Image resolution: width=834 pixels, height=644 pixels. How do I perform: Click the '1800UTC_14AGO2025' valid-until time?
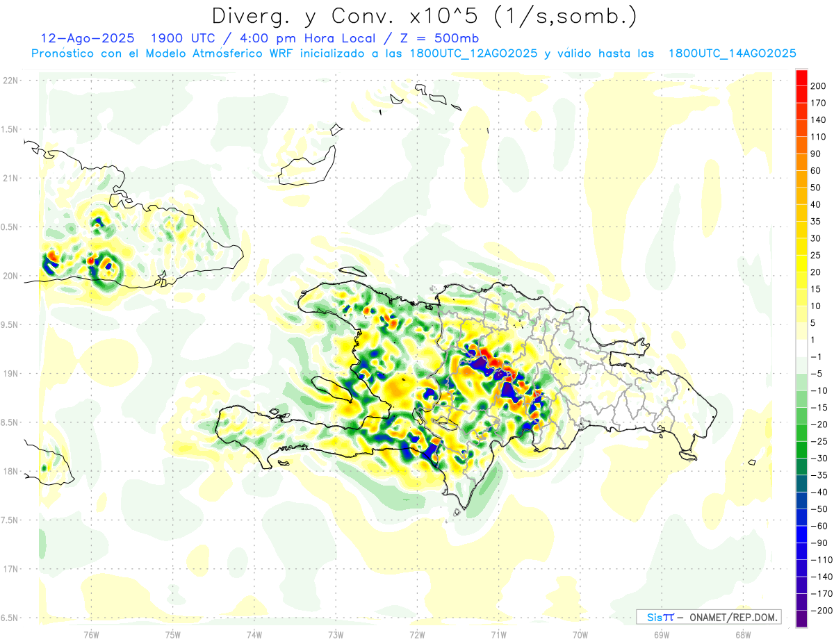pyautogui.click(x=732, y=53)
